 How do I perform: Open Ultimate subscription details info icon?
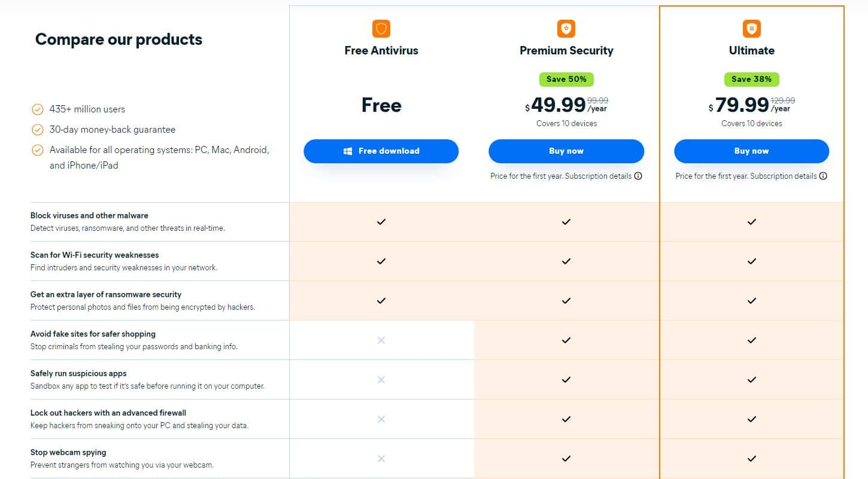coord(823,176)
